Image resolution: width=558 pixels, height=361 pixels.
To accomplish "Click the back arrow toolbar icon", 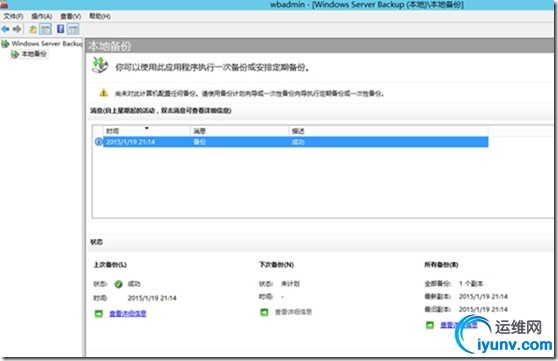I will click(x=5, y=29).
